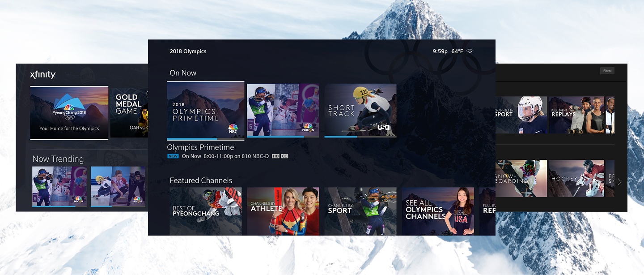
Task: Open the Snowboarding sport tile
Action: (521, 178)
